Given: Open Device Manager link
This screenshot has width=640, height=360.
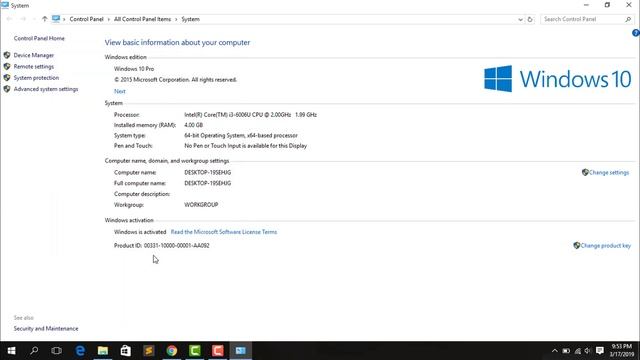Looking at the screenshot, I should pyautogui.click(x=33, y=55).
